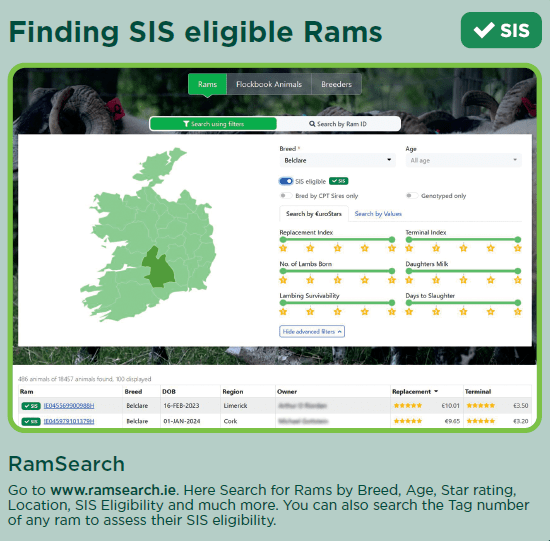Click the DOB column header

169,392
